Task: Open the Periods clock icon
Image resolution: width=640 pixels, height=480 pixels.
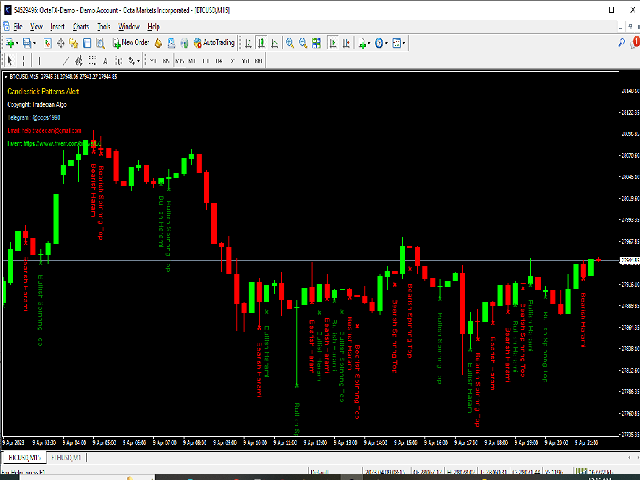Action: click(x=379, y=43)
